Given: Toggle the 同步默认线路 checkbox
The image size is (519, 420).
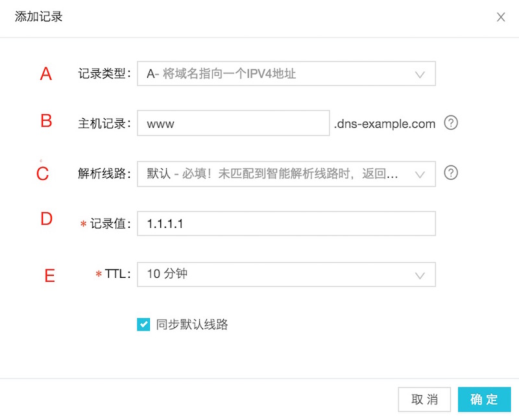Looking at the screenshot, I should [x=143, y=325].
